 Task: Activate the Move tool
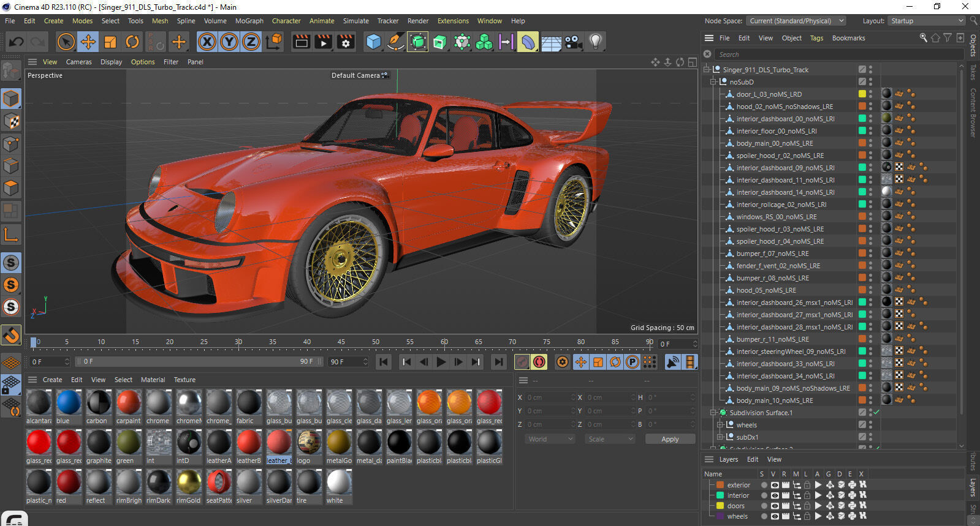click(x=88, y=42)
